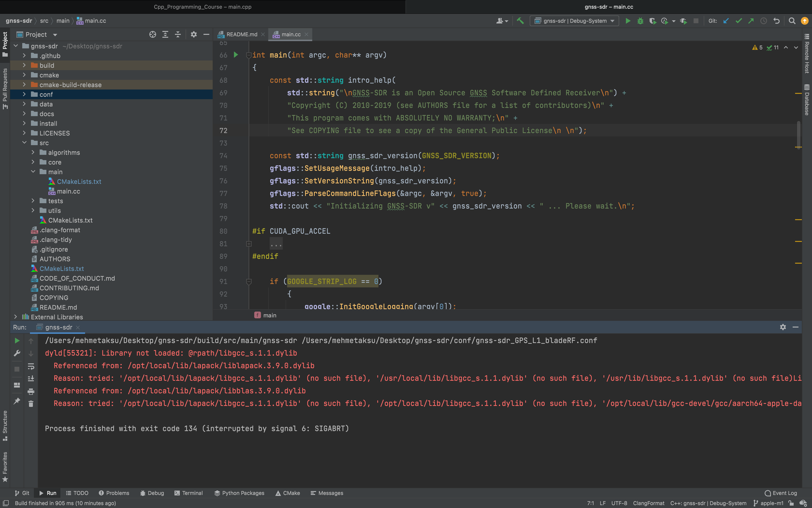Open Search Everywhere magnifier
The image size is (812, 508).
792,21
